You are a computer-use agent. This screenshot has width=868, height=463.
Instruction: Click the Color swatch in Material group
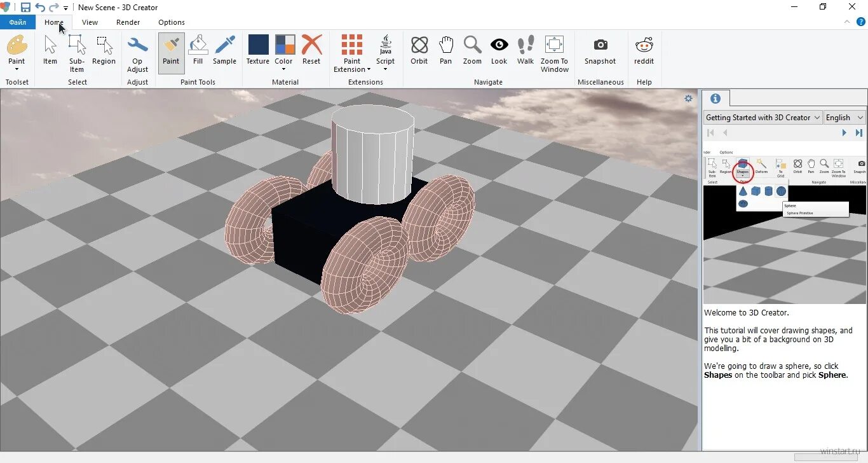point(284,46)
